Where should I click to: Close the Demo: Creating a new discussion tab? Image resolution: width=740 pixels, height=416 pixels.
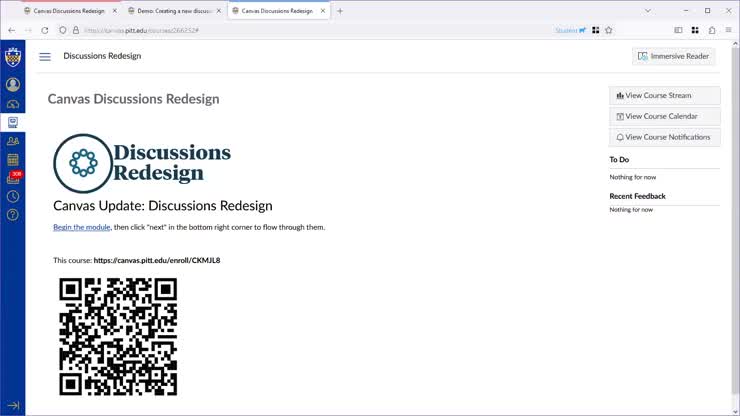pyautogui.click(x=219, y=11)
